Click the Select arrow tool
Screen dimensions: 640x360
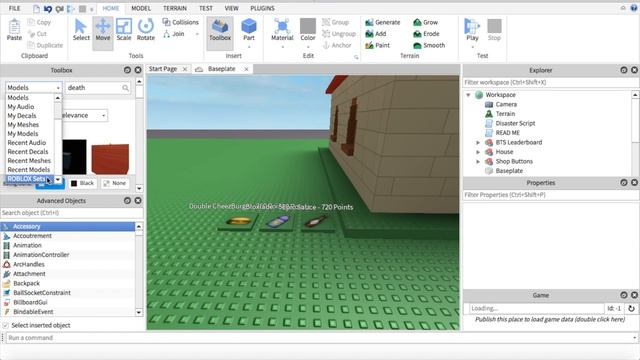click(x=81, y=29)
